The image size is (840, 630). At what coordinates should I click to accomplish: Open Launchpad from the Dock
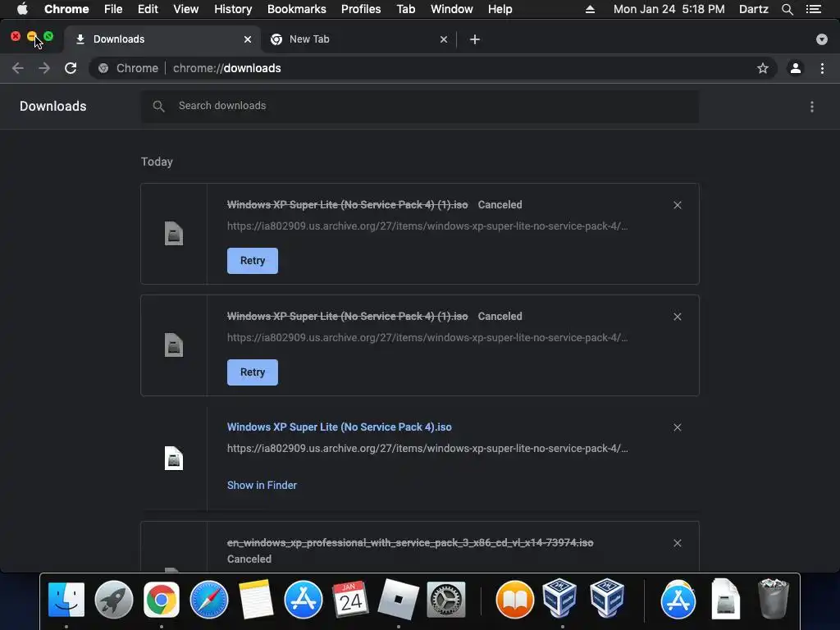113,600
